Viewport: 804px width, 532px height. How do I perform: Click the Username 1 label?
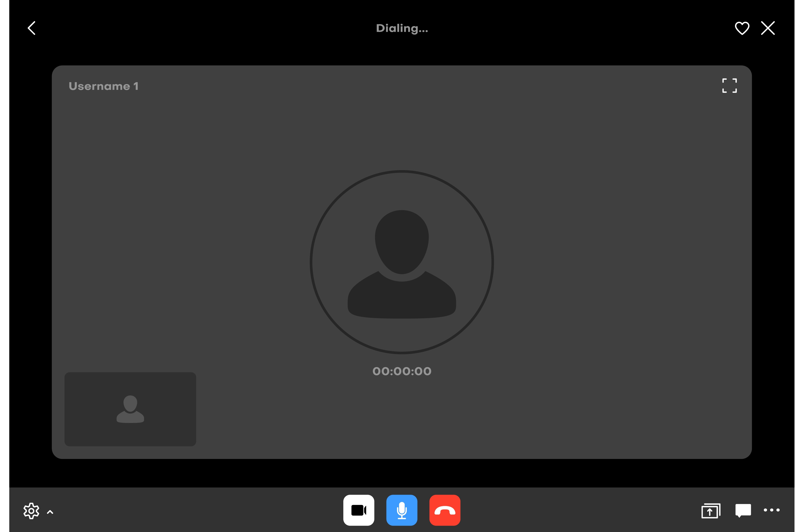(104, 86)
